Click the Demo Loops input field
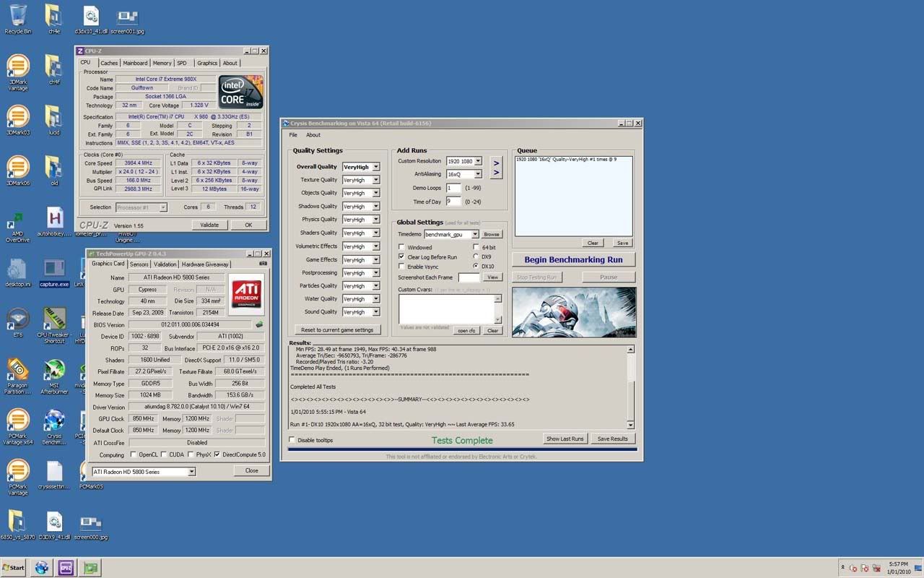This screenshot has width=924, height=578. tap(453, 188)
